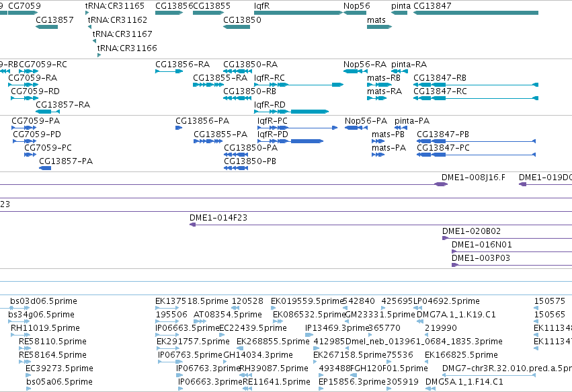Open protein CG7059-PD label
The height and width of the screenshot is (392, 572).
pos(37,134)
